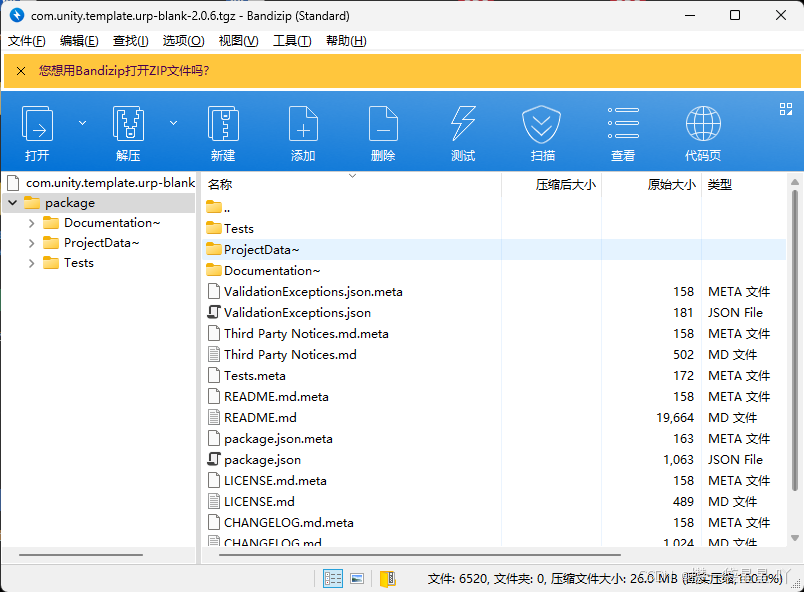The width and height of the screenshot is (804, 592).
Task: Open the Help (帮助) menu
Action: (x=346, y=40)
